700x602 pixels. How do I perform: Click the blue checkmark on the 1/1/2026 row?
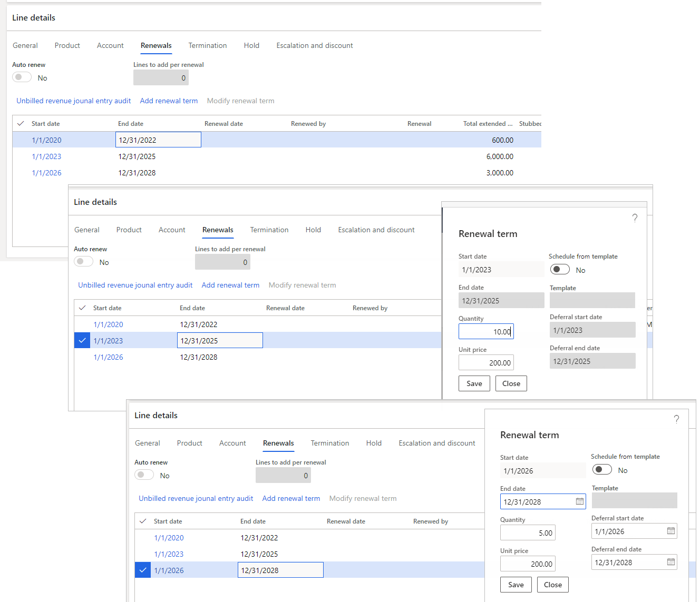tap(143, 570)
